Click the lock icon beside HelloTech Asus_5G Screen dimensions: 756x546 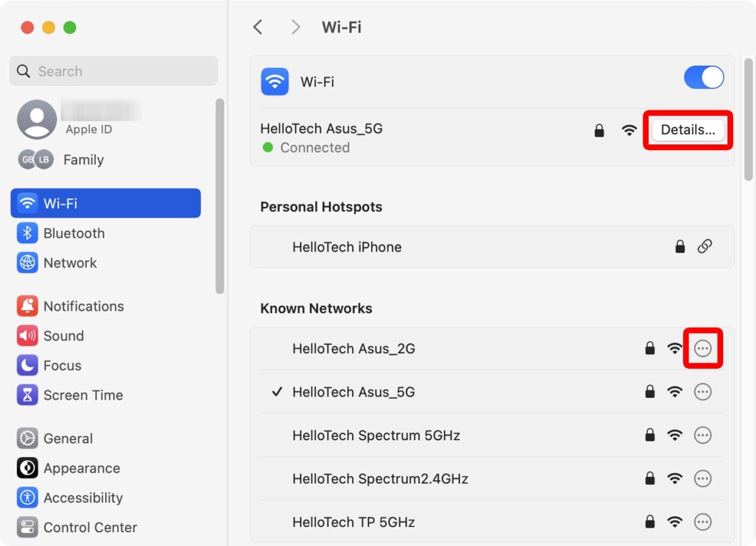coord(598,130)
